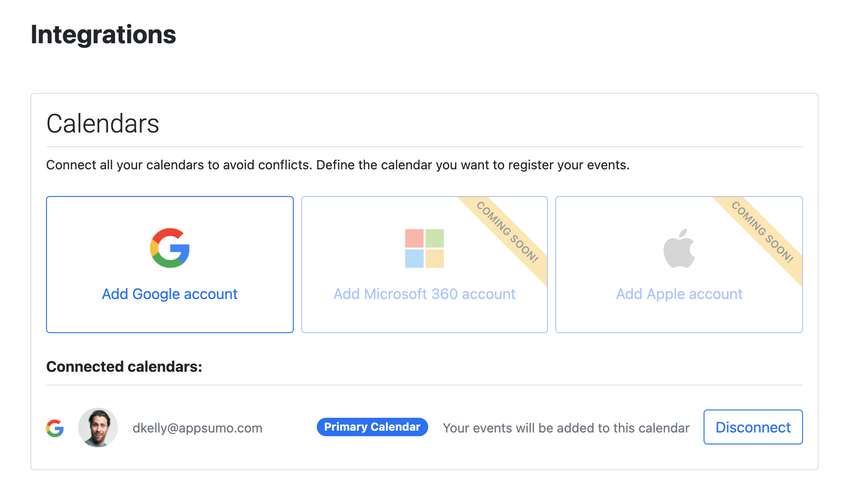Click the Integrations page heading

coord(103,35)
